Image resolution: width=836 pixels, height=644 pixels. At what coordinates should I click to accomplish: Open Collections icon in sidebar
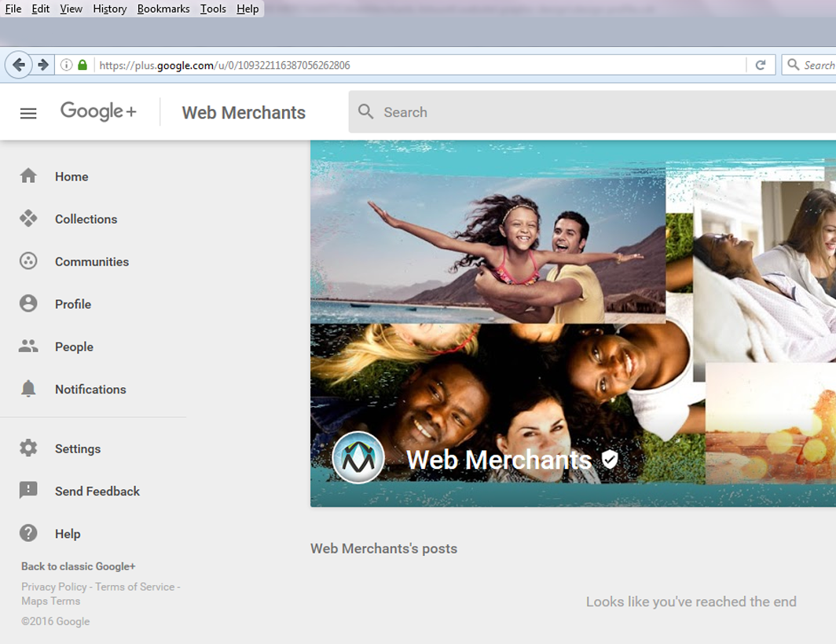pyautogui.click(x=28, y=218)
